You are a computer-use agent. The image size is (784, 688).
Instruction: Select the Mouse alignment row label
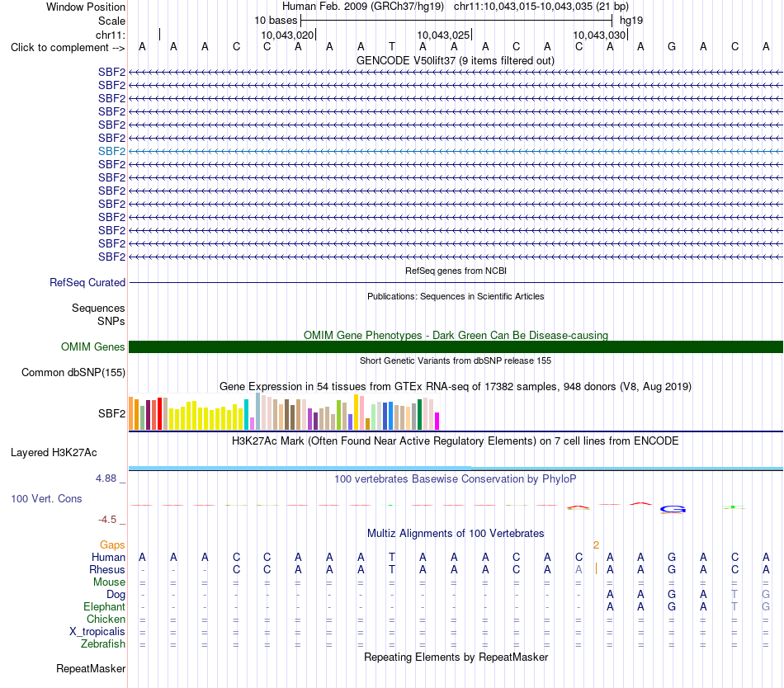click(x=109, y=582)
